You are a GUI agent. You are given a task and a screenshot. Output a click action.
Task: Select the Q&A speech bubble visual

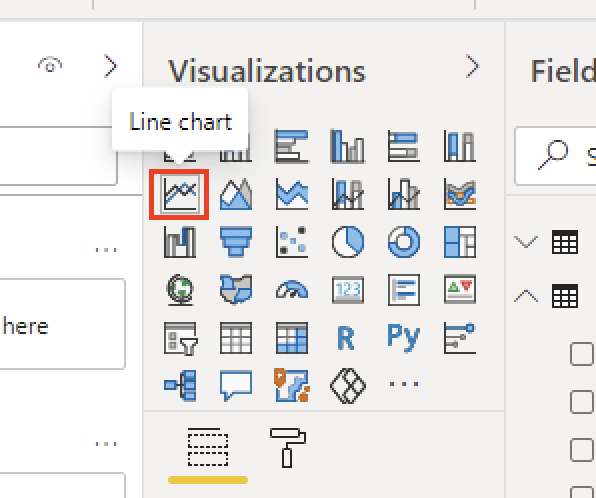tap(236, 385)
